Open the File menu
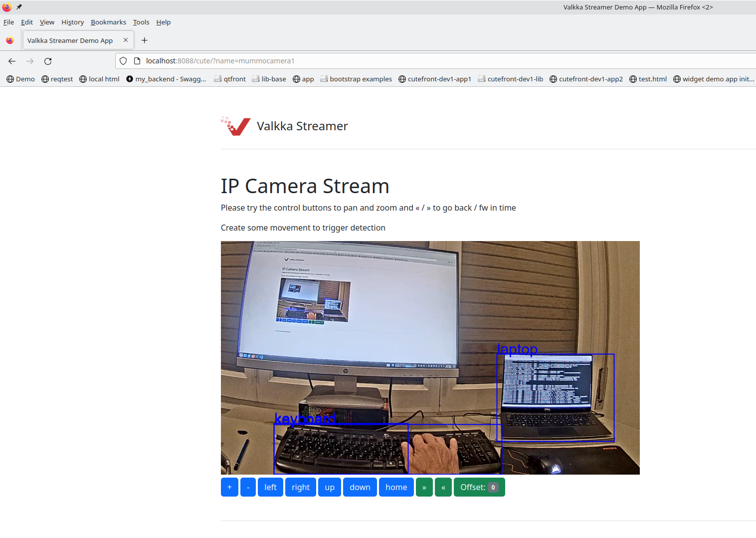Viewport: 756px width, 538px height. coord(9,22)
